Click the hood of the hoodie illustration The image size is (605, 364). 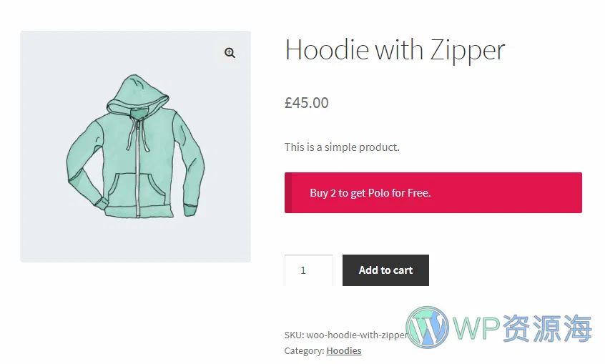click(x=137, y=94)
